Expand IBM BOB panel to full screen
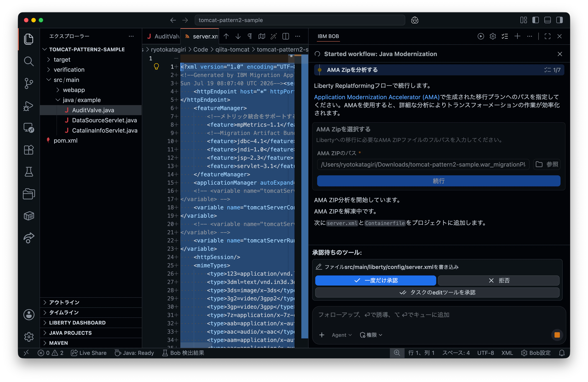The width and height of the screenshot is (588, 382). pos(547,36)
